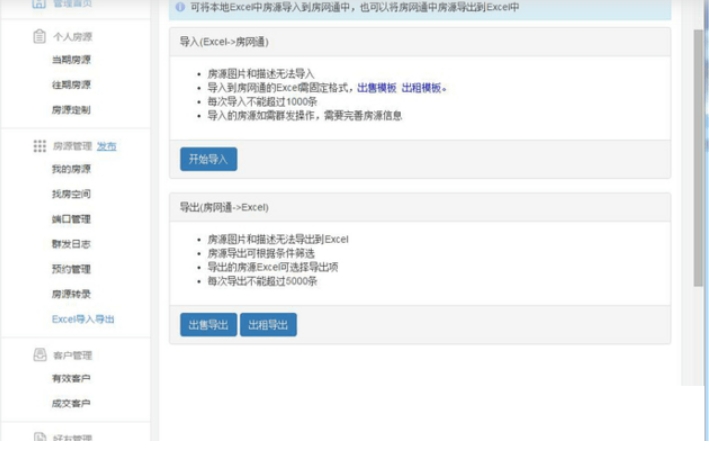The image size is (709, 463).
Task: Click the 出售导出 button
Action: (x=208, y=325)
